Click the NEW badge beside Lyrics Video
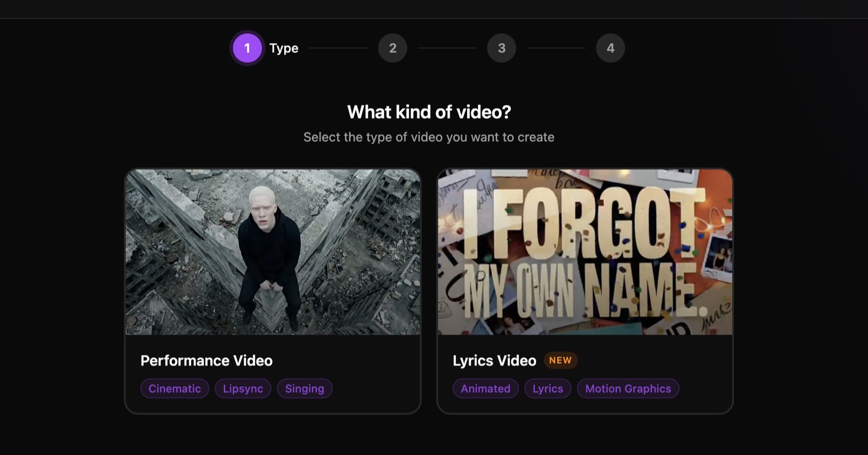868x455 pixels. click(x=560, y=360)
